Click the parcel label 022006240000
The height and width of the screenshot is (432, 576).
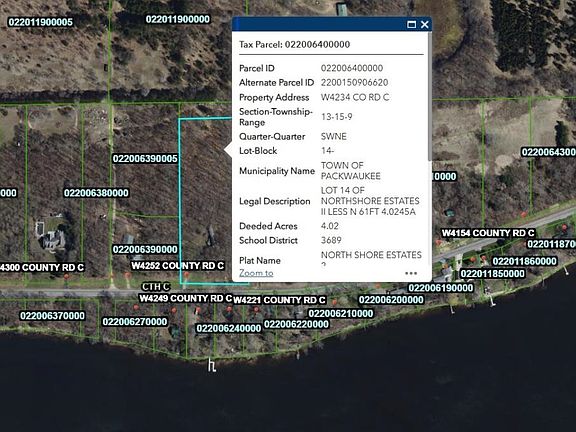[228, 328]
